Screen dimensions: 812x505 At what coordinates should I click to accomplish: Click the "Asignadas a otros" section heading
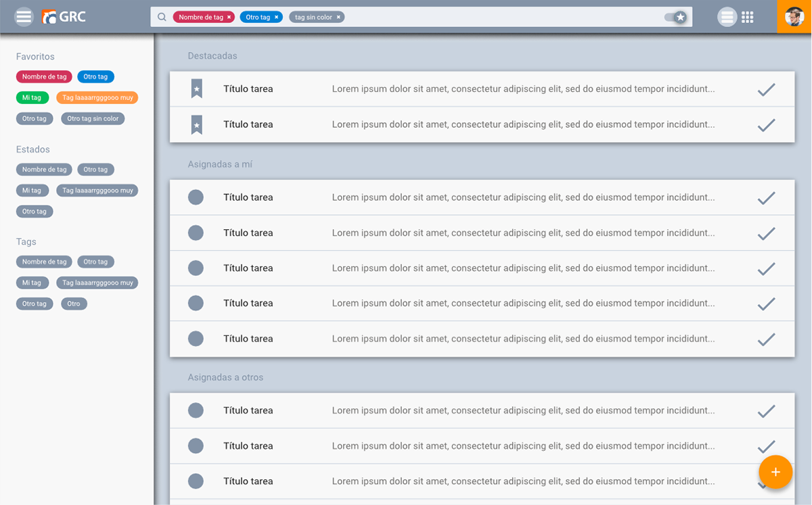[225, 377]
